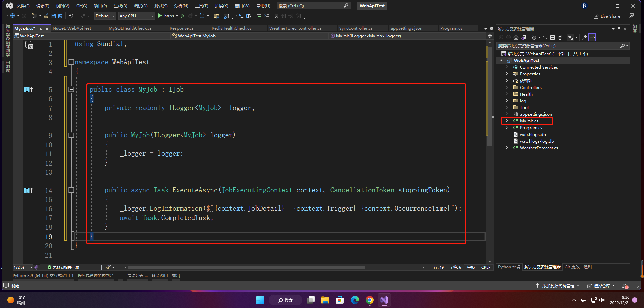
Task: Click 选择仓库 in the status bar
Action: click(x=601, y=286)
